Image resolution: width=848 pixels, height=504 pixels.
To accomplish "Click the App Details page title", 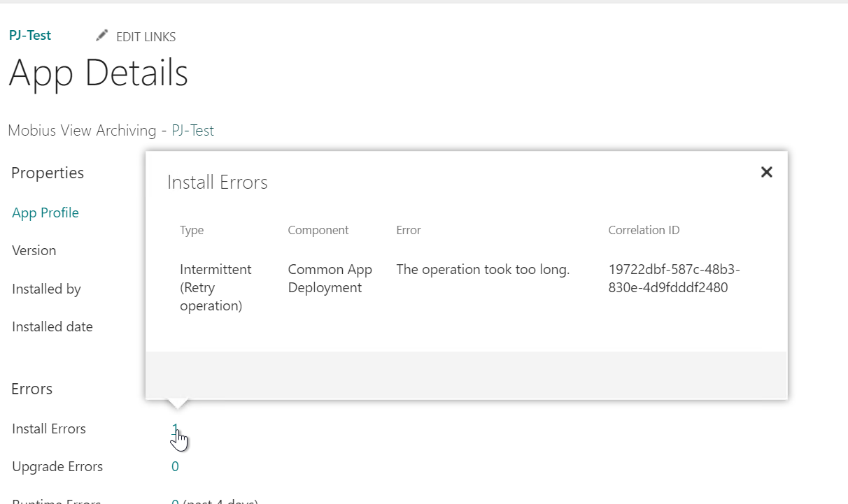I will click(98, 73).
